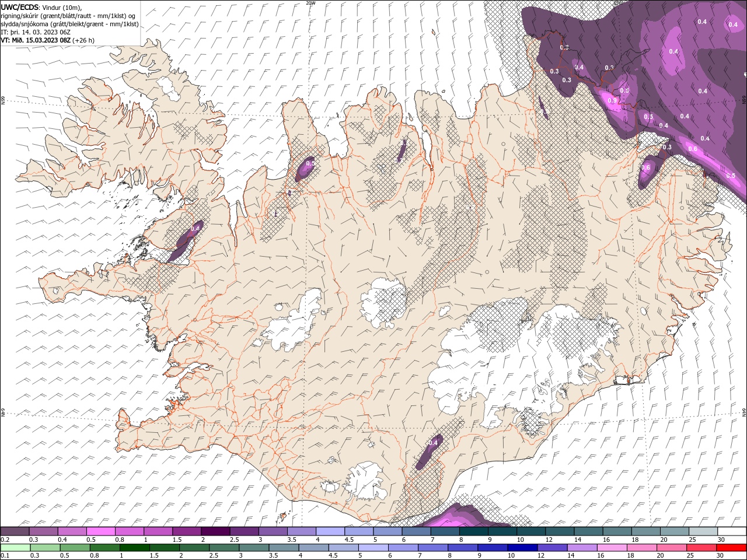
Task: Click the 'VT: Mið. 15.03.2023 08Z' valid time
Action: coord(36,40)
